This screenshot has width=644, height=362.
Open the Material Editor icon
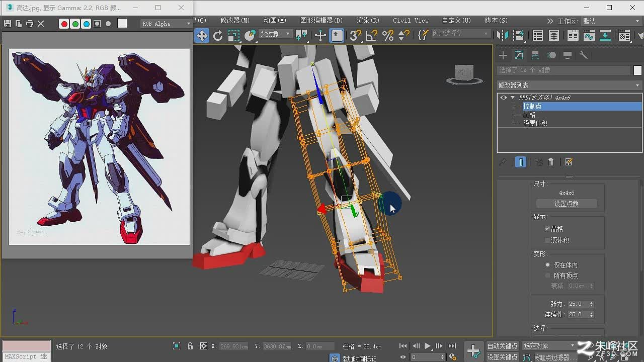pos(624,35)
